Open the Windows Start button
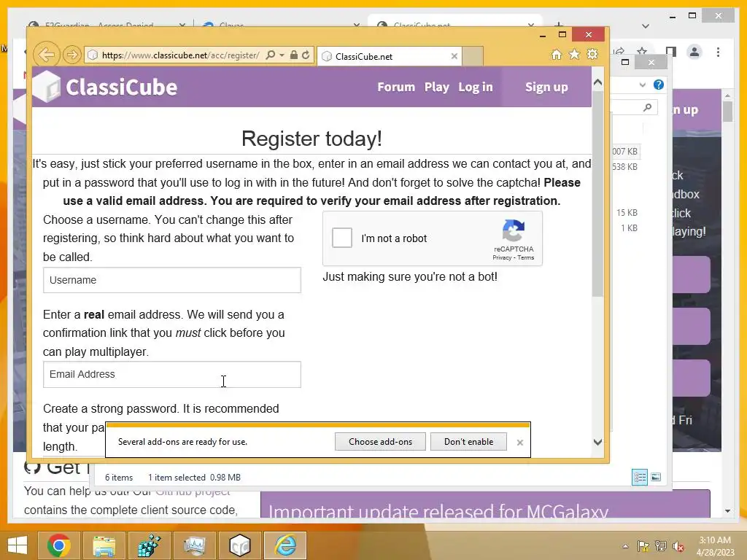The height and width of the screenshot is (560, 747). coord(18,545)
